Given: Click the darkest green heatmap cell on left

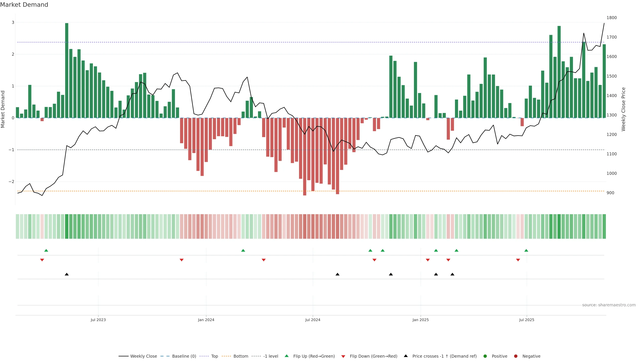Looking at the screenshot, I should (x=67, y=226).
